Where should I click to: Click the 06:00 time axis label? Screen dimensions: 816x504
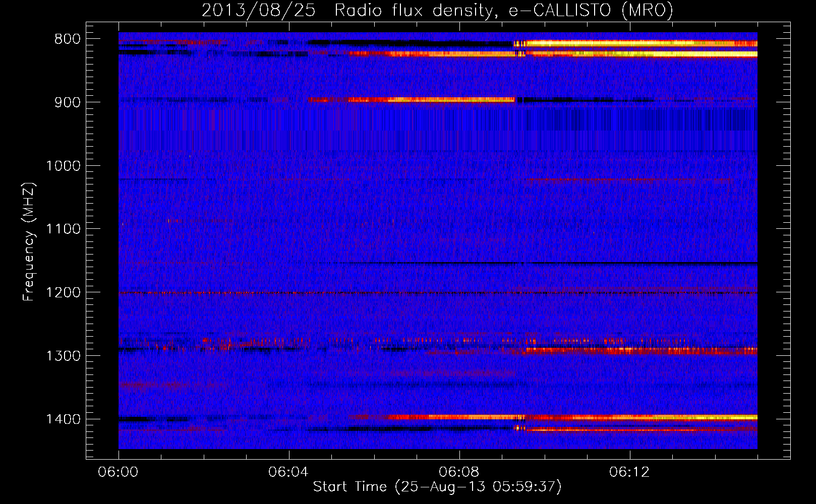click(x=119, y=472)
